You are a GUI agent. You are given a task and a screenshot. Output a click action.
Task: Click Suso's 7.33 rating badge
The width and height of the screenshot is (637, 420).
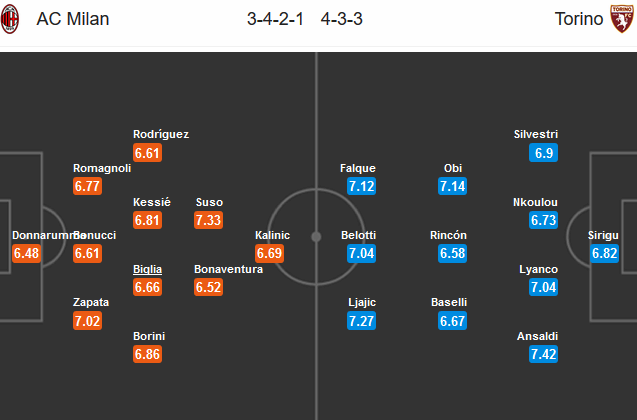click(209, 219)
